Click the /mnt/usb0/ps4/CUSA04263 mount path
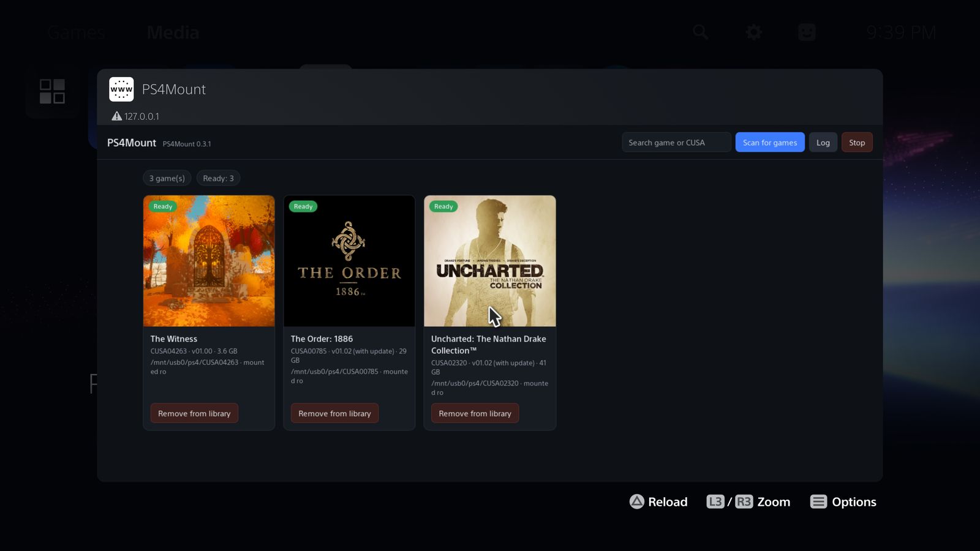 (195, 362)
